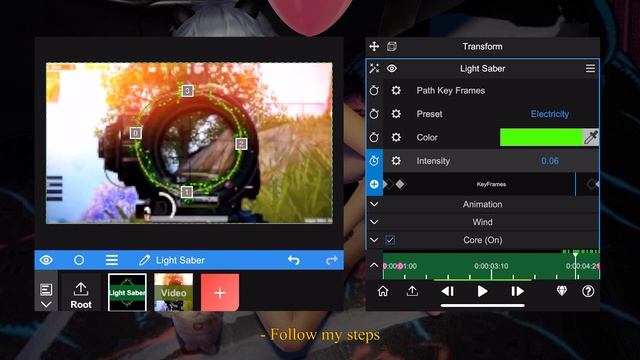Change the Electricity preset value
This screenshot has height=360, width=640.
click(x=549, y=114)
